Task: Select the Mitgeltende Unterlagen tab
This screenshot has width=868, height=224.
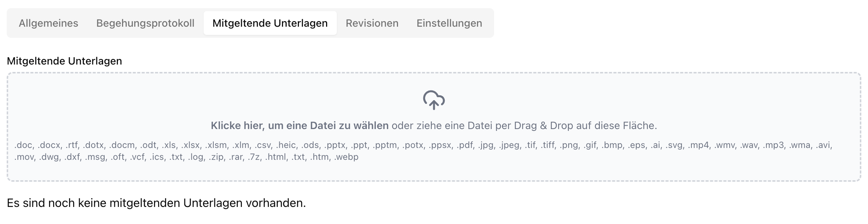Action: 270,23
